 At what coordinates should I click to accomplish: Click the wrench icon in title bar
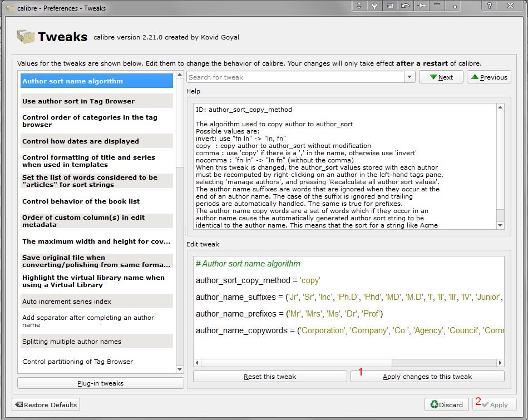click(374, 6)
